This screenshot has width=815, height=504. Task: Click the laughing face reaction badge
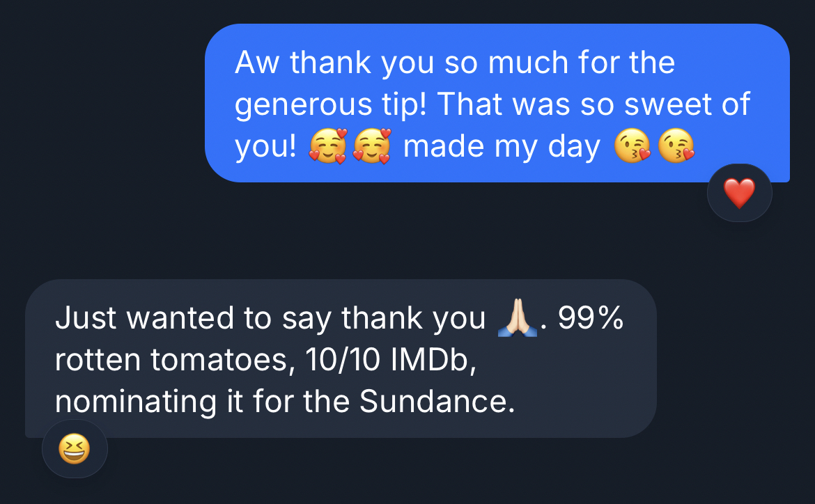point(75,449)
